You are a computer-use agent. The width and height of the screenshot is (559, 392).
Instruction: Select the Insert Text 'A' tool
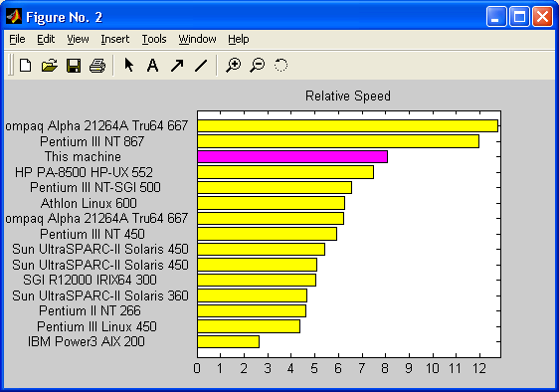pyautogui.click(x=152, y=66)
